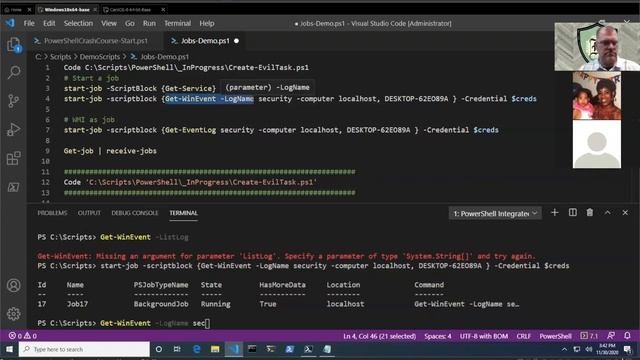Open Cortana circle on the taskbar
Image resolution: width=640 pixels, height=360 pixels.
(159, 349)
